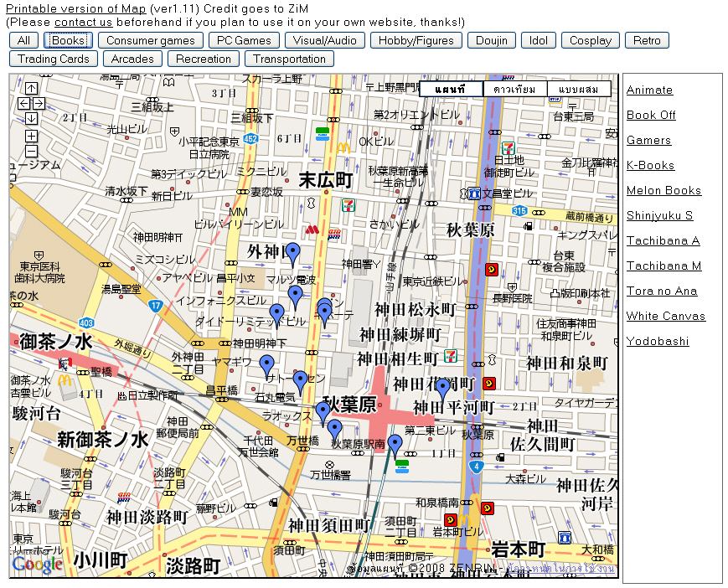Click the route 4 shield on the map
This screenshot has width=728, height=588.
pos(477,467)
